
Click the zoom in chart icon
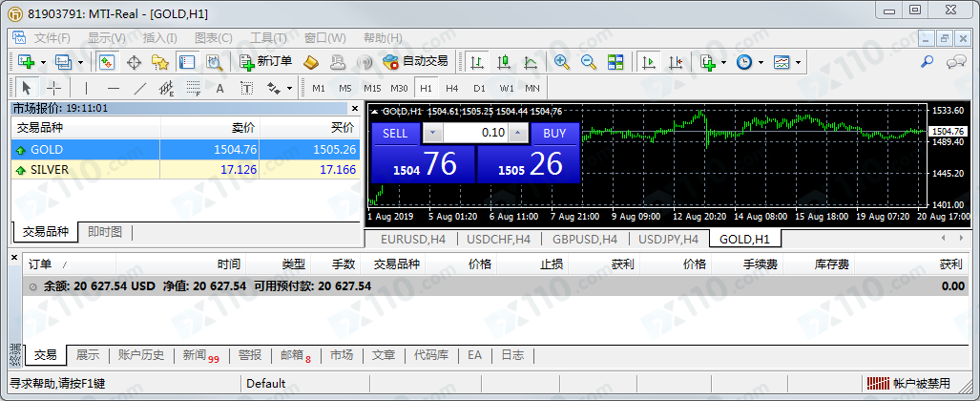pos(562,62)
